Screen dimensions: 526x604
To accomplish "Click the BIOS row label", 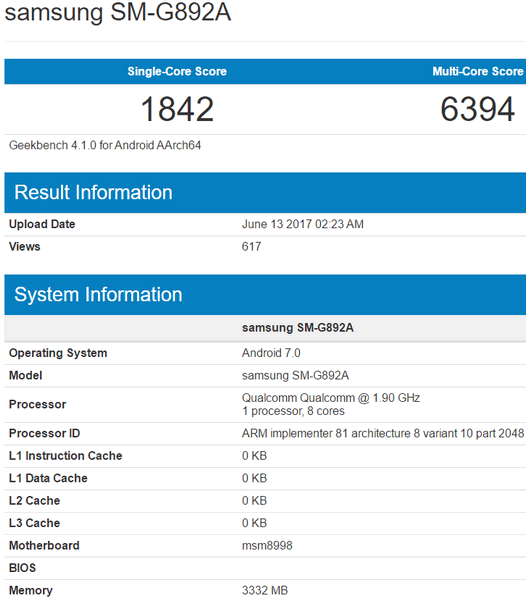I will click(22, 568).
